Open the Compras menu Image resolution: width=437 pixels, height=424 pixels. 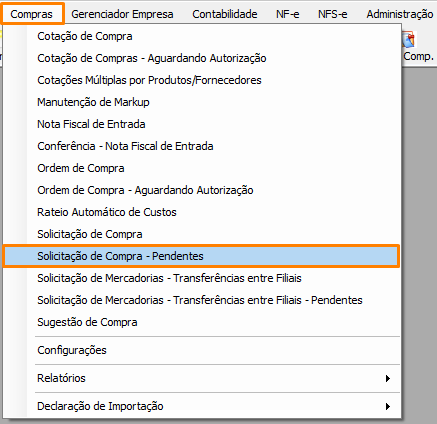click(31, 14)
